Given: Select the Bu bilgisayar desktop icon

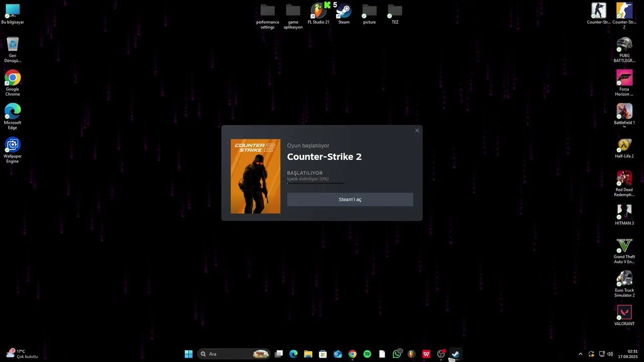Looking at the screenshot, I should [13, 14].
